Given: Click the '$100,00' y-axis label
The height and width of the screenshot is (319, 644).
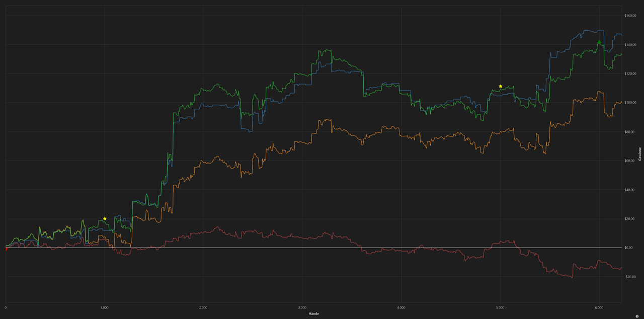Looking at the screenshot, I should tap(630, 103).
